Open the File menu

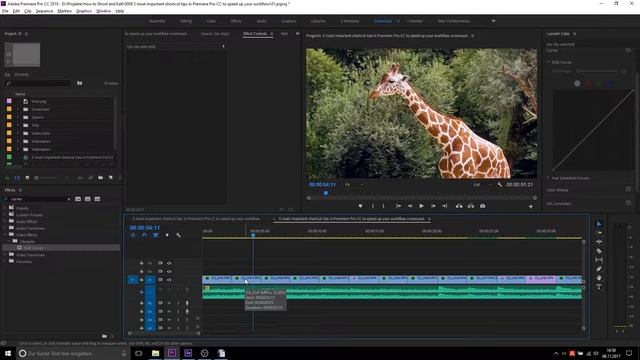(5, 11)
